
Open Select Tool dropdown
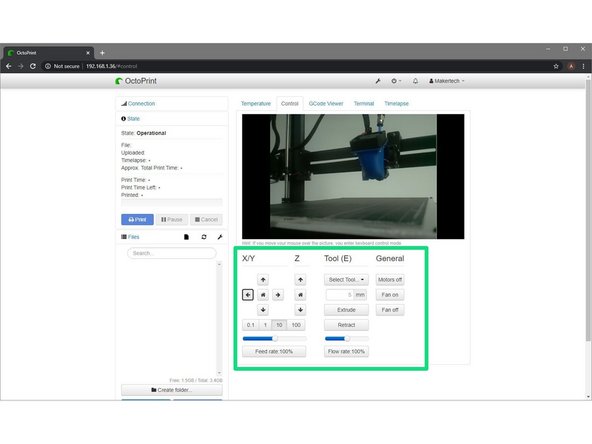(x=346, y=280)
